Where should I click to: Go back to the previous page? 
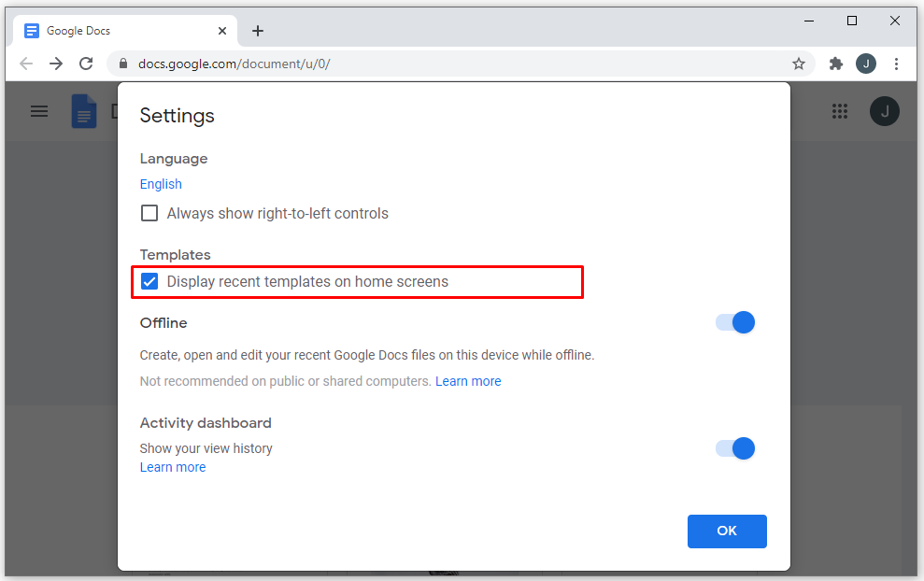[26, 64]
